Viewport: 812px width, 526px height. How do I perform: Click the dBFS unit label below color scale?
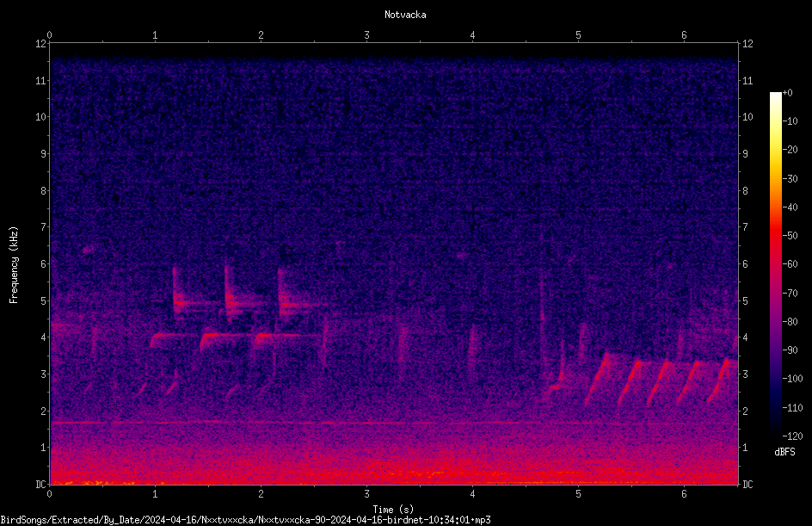[x=784, y=452]
